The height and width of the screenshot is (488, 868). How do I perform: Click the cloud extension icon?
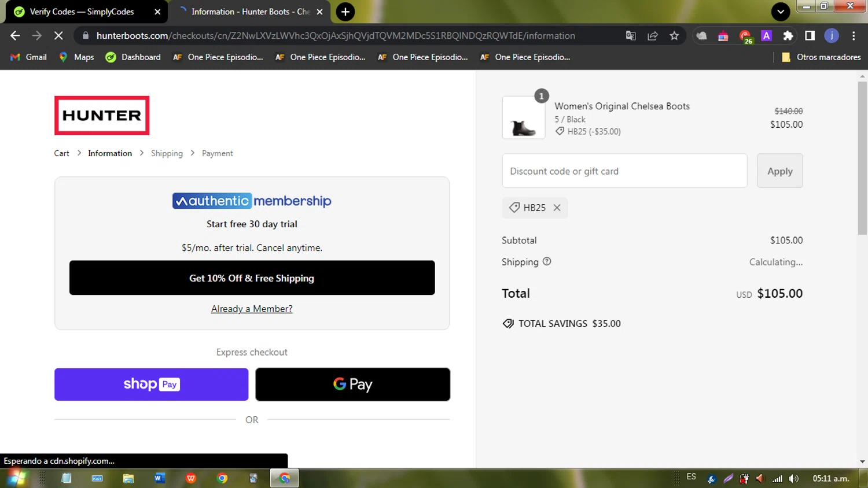point(701,36)
